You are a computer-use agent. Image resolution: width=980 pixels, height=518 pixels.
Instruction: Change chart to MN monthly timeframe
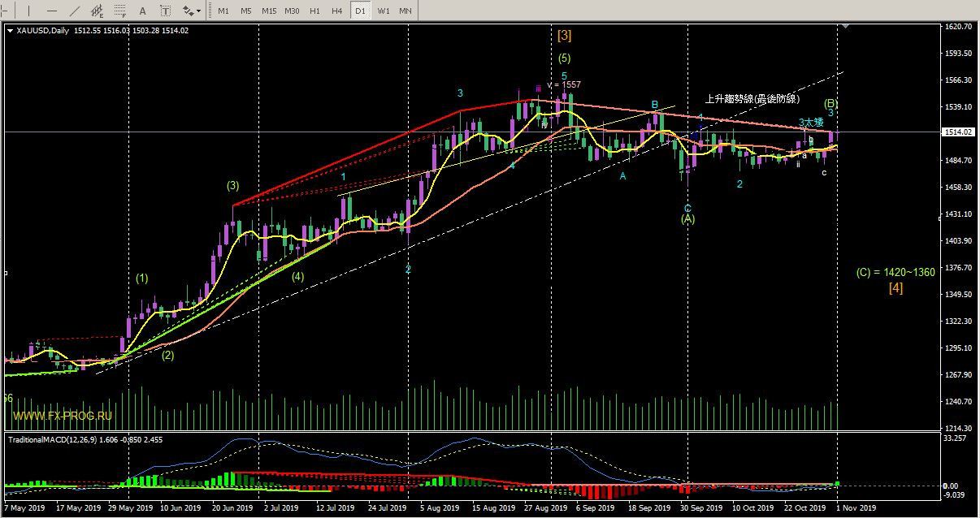pyautogui.click(x=405, y=11)
